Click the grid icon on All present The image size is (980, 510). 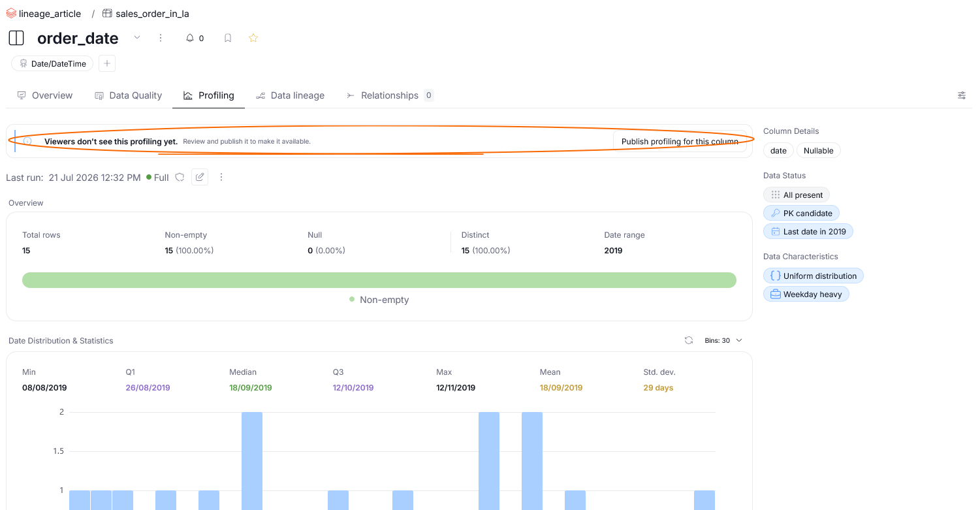[x=776, y=195]
